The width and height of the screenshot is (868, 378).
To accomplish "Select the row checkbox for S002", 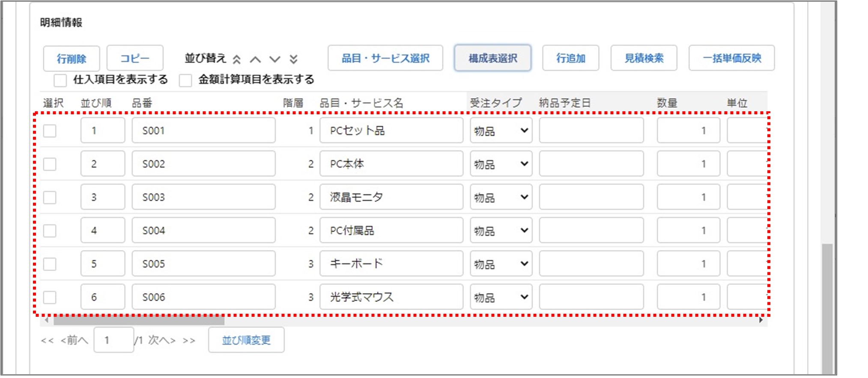I will pyautogui.click(x=50, y=164).
